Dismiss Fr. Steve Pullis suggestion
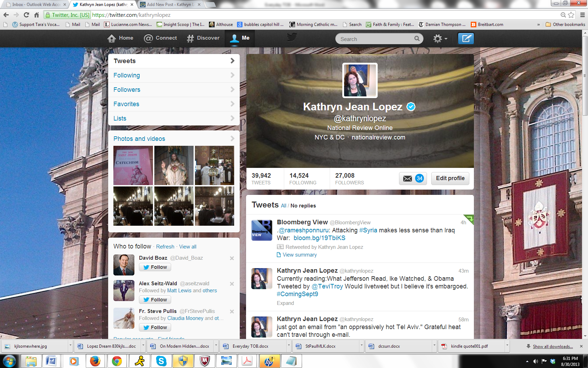The image size is (588, 368). 232,312
